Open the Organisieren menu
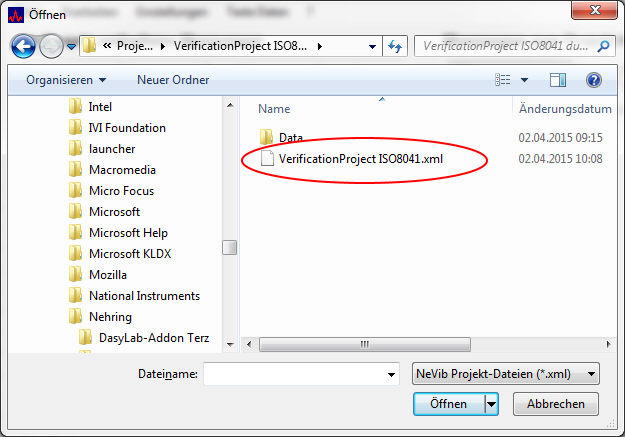The image size is (625, 437). 66,79
